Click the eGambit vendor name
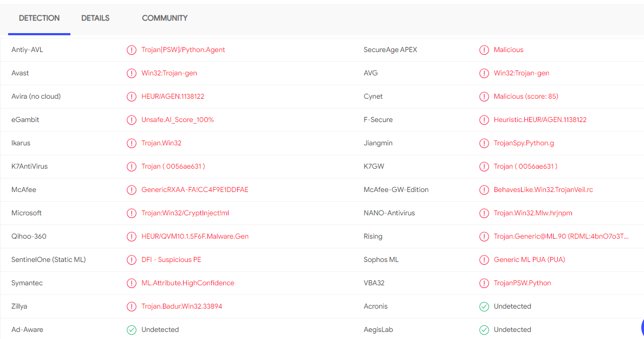The image size is (644, 339). (25, 120)
